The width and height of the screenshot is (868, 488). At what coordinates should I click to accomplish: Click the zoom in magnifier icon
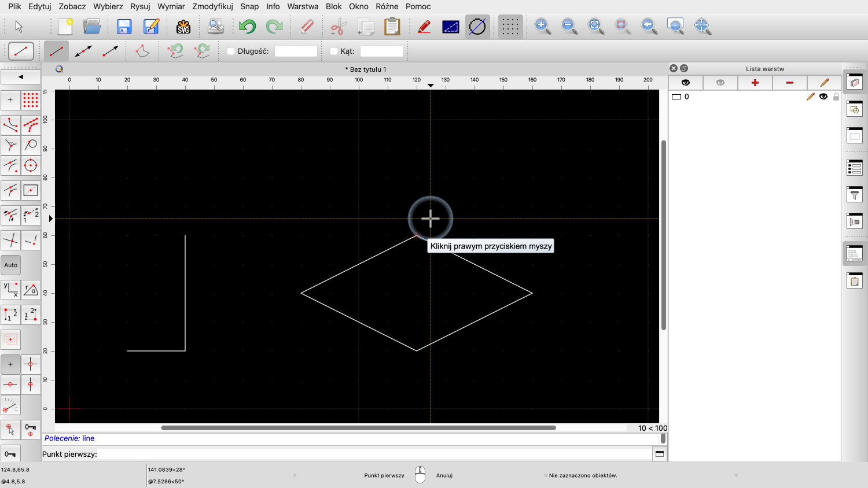point(542,27)
